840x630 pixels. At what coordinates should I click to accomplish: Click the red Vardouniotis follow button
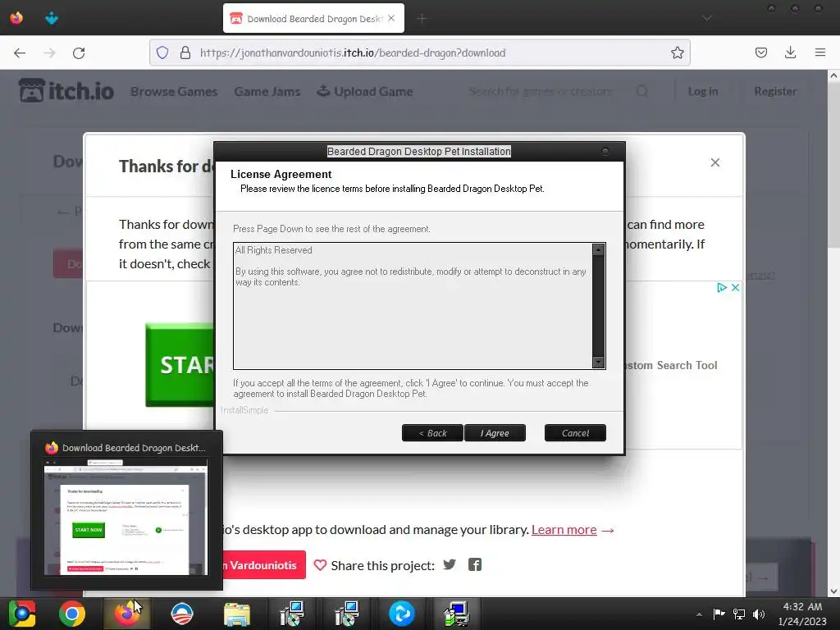[264, 565]
